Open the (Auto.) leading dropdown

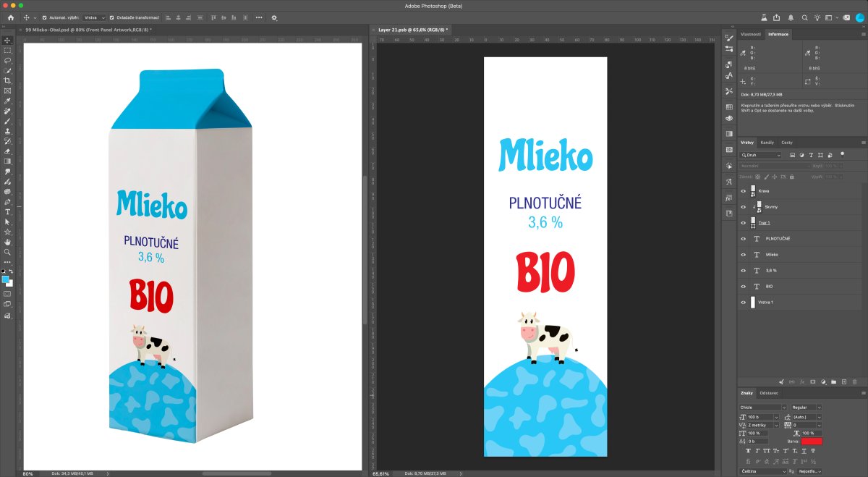point(807,418)
